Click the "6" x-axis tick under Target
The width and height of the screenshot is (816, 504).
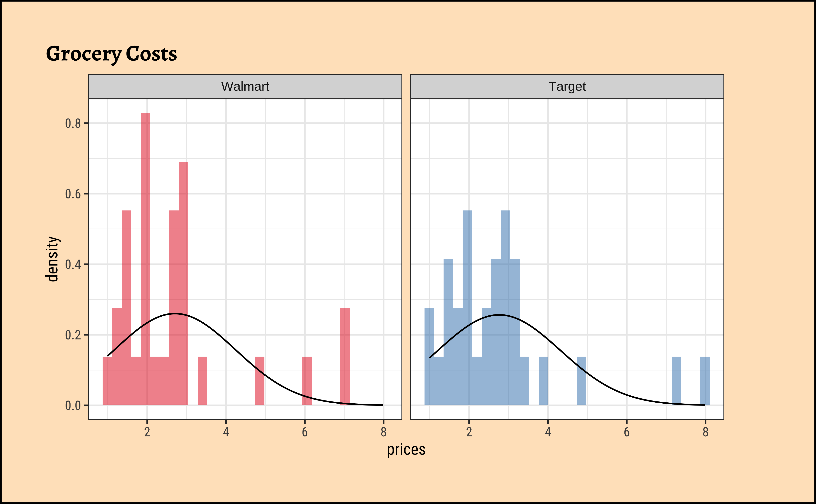click(627, 432)
